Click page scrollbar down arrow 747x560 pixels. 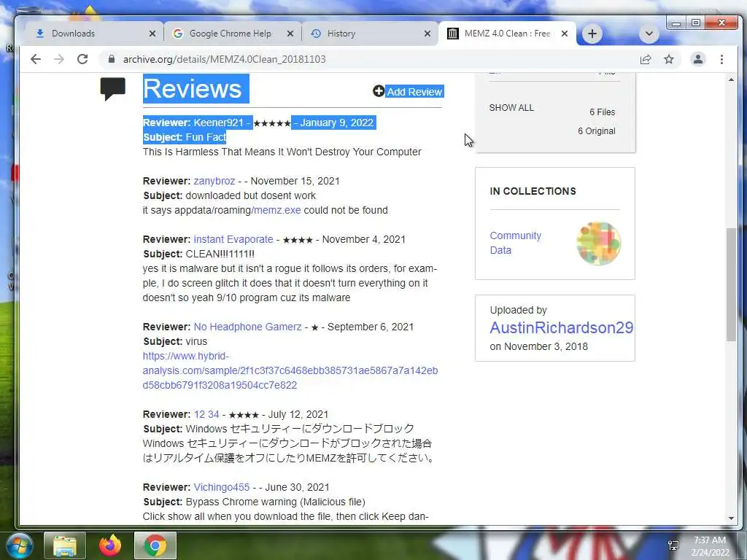731,518
